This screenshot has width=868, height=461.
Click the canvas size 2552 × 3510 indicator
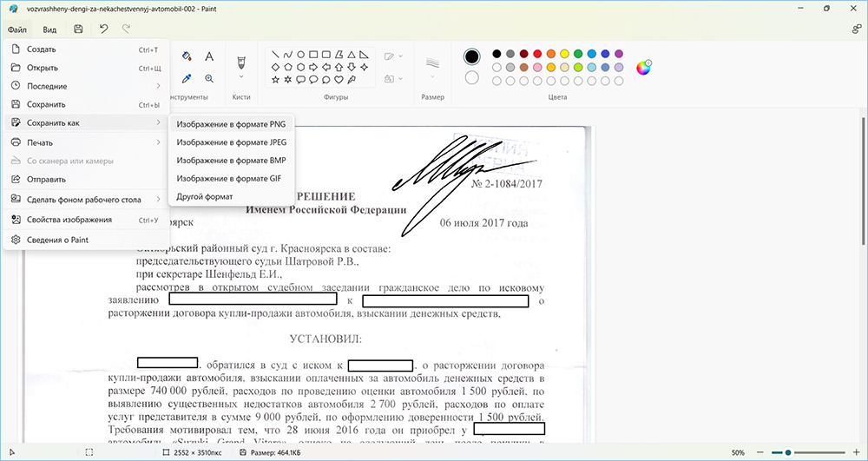coord(194,452)
